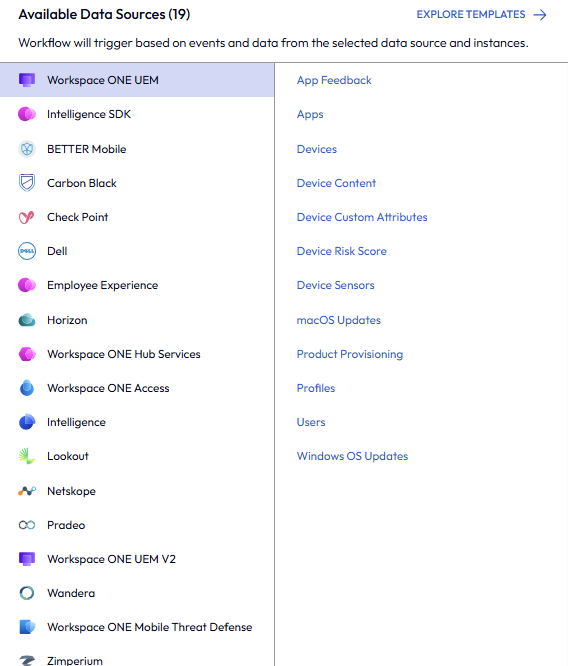The width and height of the screenshot is (568, 666).
Task: Click the Explore Templates arrow icon
Action: [x=540, y=15]
